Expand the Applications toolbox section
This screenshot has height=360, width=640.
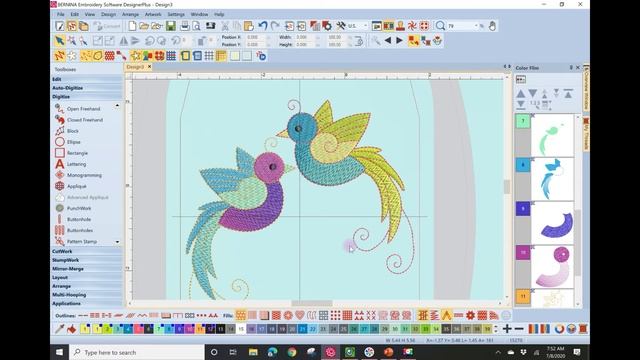click(x=87, y=304)
